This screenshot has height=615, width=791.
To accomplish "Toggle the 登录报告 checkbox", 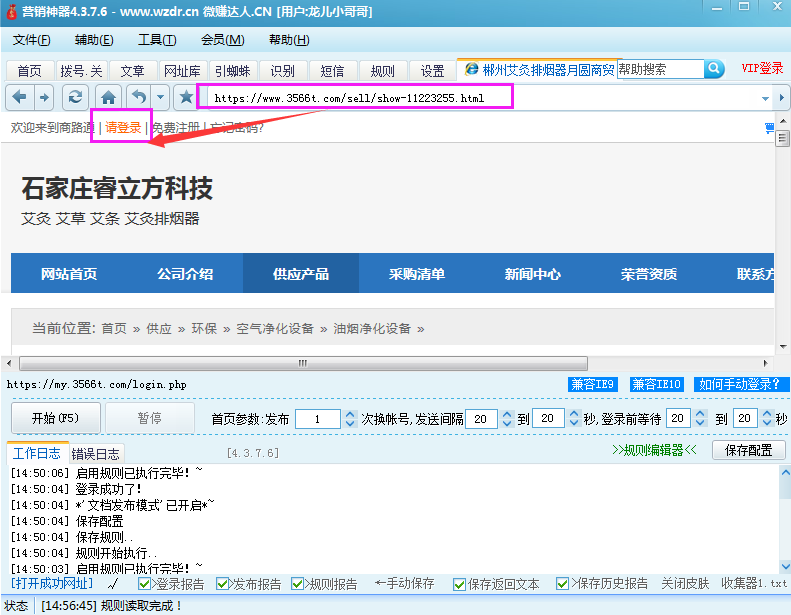I will (144, 584).
